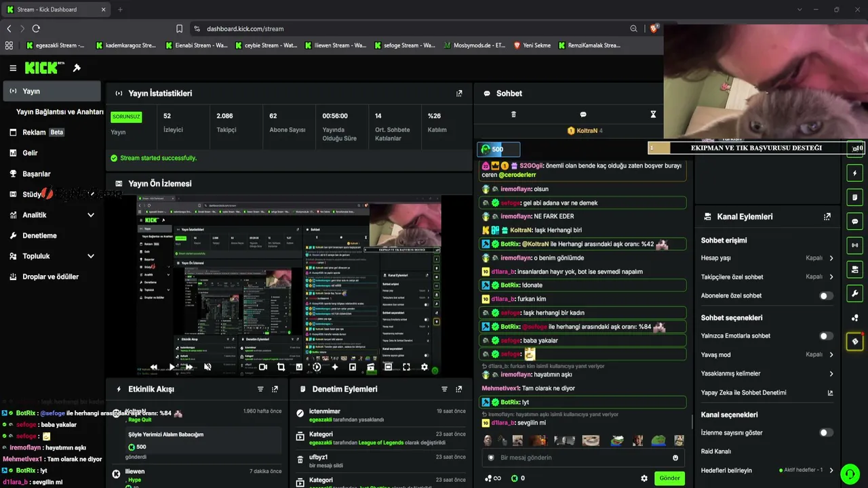
Task: Open Yayın Bağlantısı ve Anahtarı in the sidebar
Action: click(60, 112)
